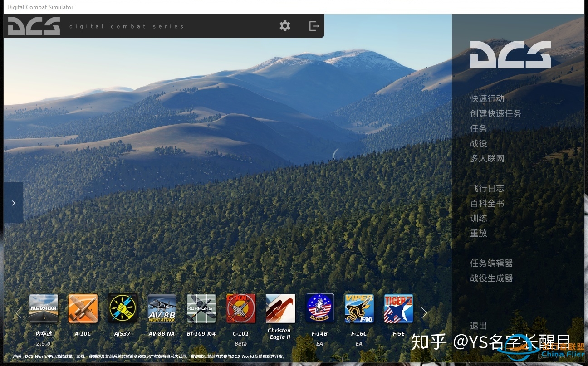Open 任务 (Mission) menu item

pos(479,128)
